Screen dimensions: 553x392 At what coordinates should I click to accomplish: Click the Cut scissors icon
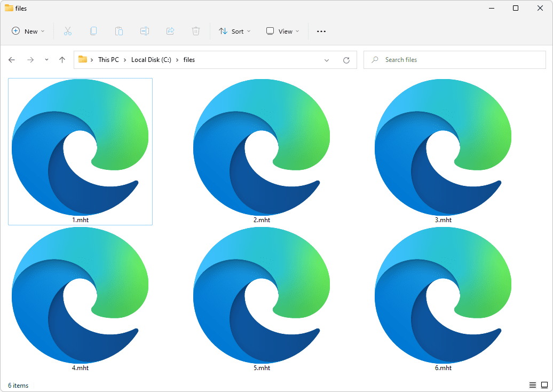tap(68, 31)
